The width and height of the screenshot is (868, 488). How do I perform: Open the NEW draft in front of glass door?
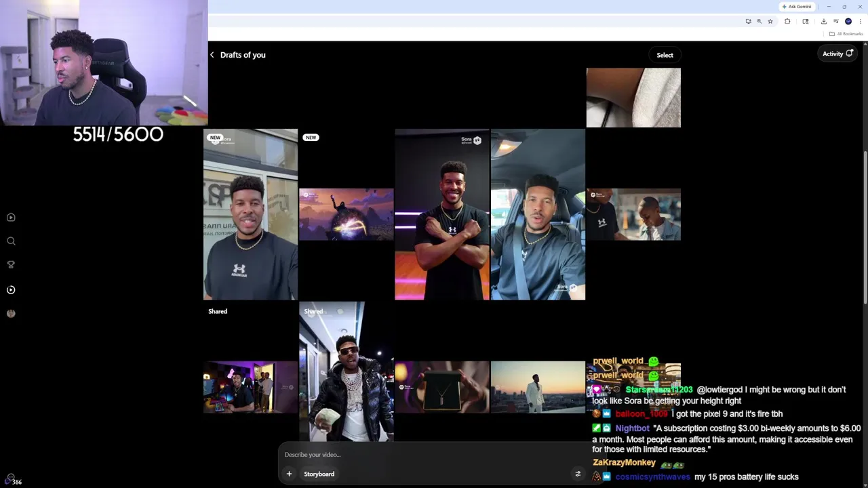click(250, 214)
